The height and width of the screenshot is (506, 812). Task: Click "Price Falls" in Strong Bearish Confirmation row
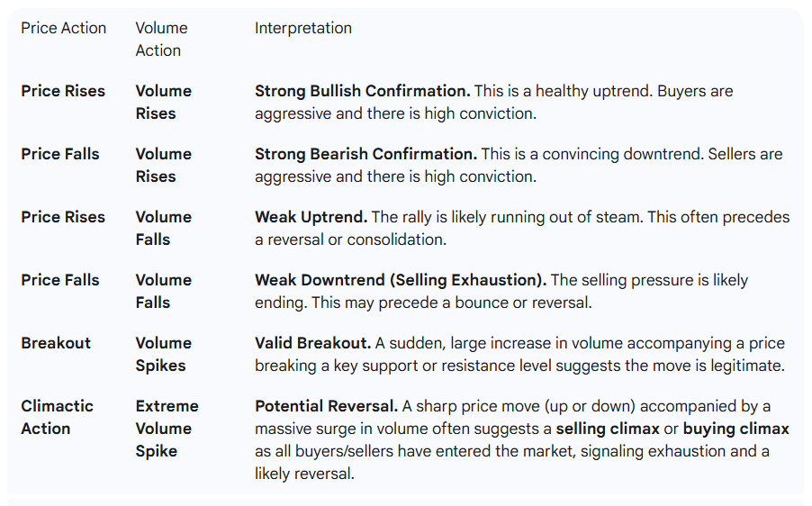[60, 154]
